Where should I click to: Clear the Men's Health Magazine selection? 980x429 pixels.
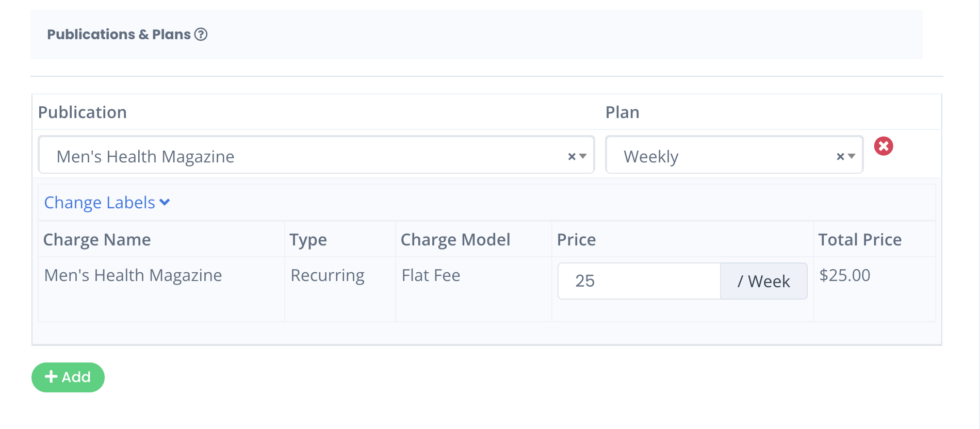point(571,157)
